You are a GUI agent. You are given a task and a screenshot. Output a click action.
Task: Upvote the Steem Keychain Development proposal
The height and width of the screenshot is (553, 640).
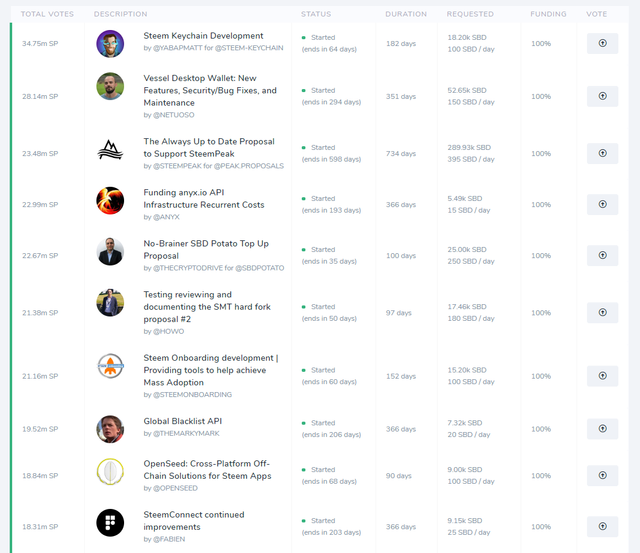[602, 43]
